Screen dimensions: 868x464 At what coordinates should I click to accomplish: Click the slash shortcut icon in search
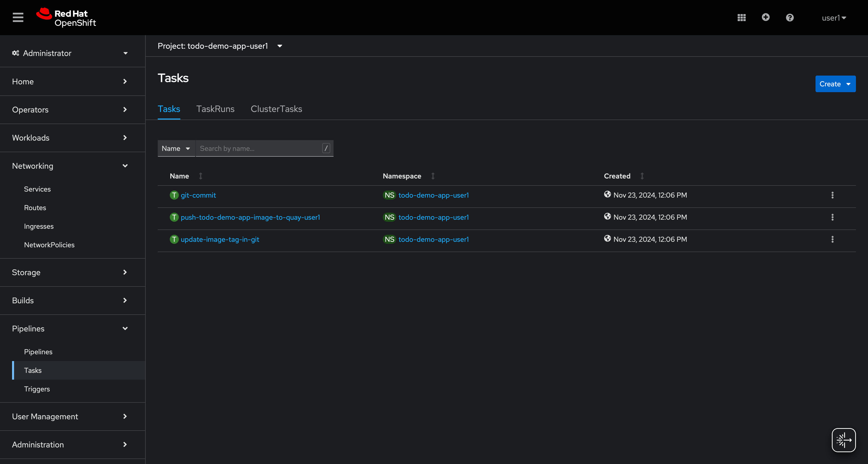tap(326, 148)
